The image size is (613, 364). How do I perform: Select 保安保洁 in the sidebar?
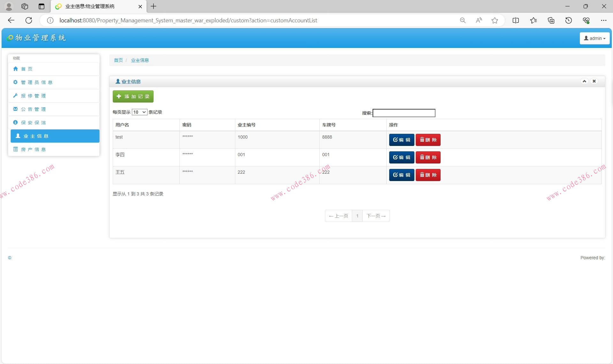[x=33, y=123]
